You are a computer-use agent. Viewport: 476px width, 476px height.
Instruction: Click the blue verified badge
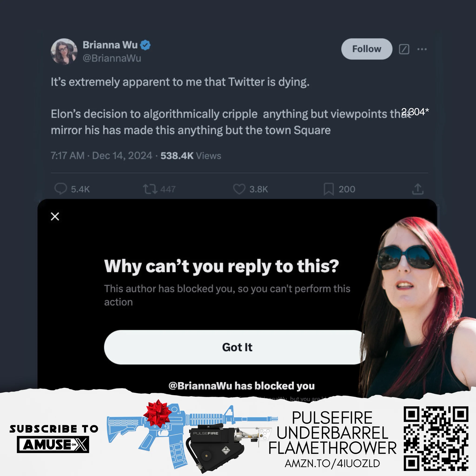[145, 45]
